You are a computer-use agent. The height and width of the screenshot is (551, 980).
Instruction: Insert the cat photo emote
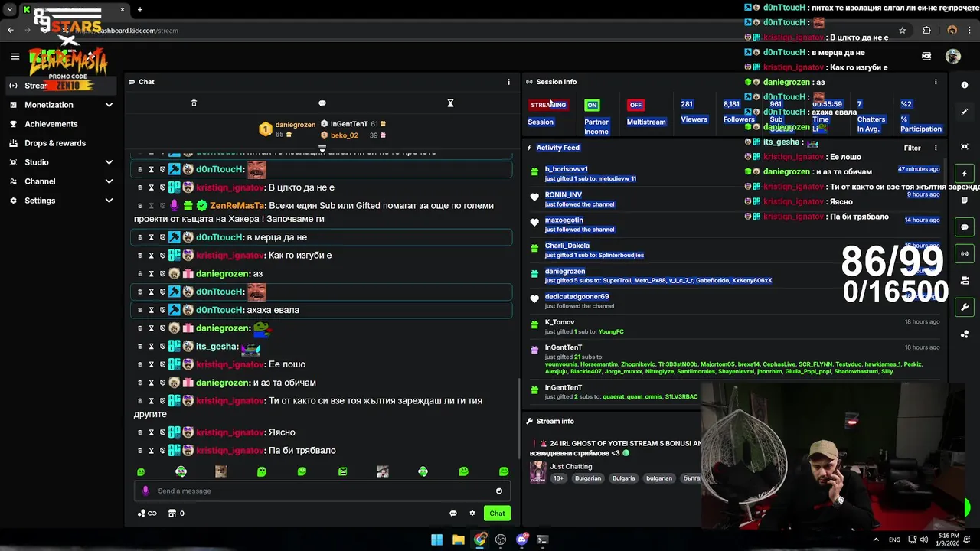[x=221, y=471]
